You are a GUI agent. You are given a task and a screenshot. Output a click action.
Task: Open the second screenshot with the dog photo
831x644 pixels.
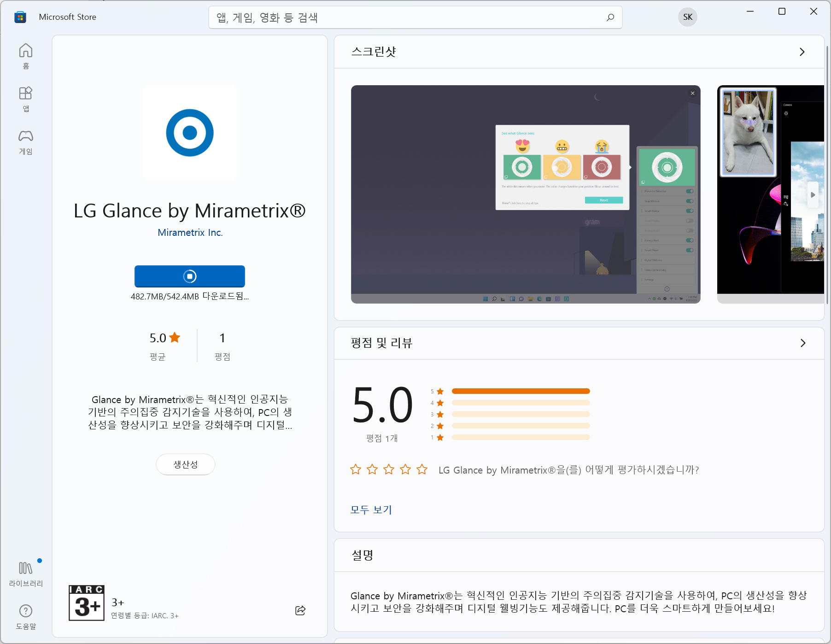[771, 194]
